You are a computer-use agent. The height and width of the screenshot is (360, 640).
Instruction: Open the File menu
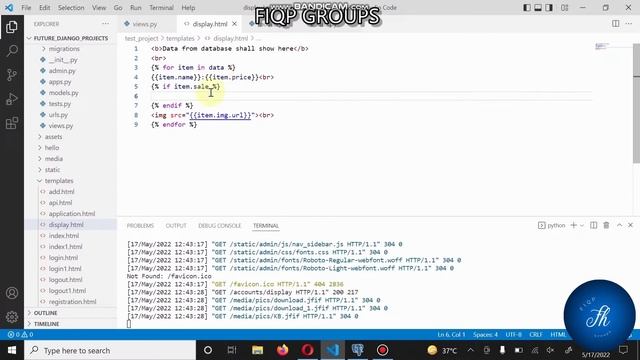click(26, 7)
